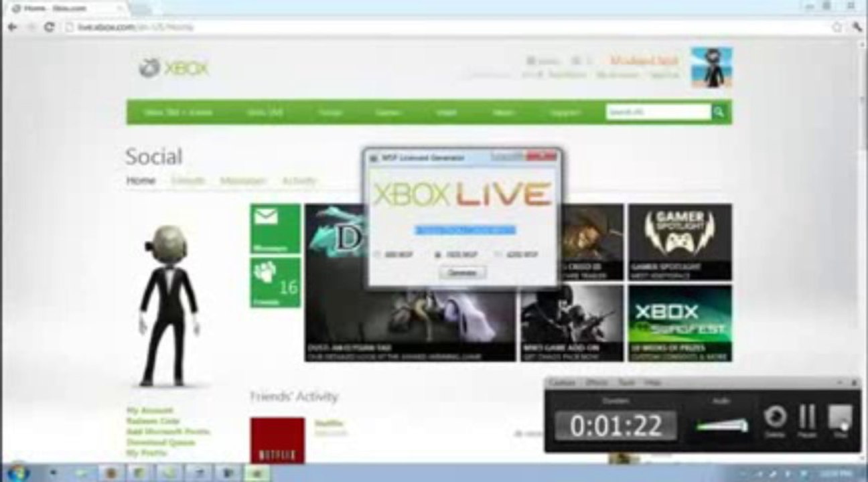
Task: Select Home tab under Social
Action: [x=141, y=181]
